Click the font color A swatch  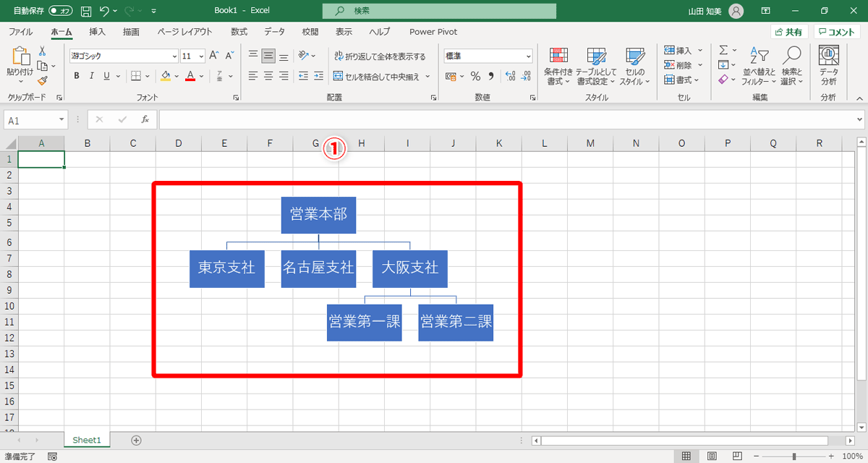point(190,76)
